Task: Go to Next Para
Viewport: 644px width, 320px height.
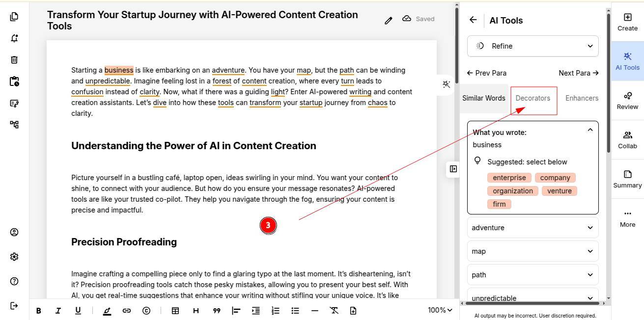Action: [x=578, y=73]
